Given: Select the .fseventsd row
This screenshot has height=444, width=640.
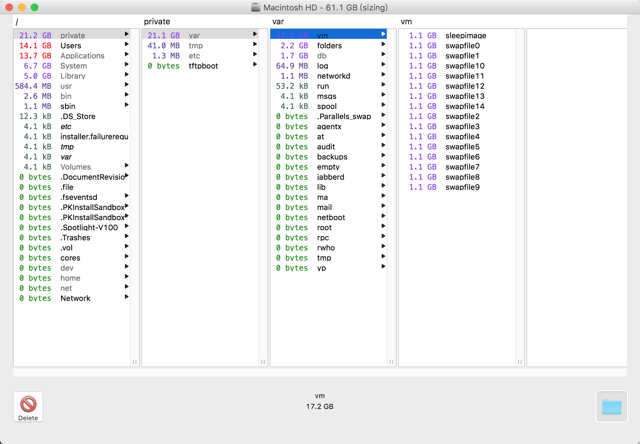Looking at the screenshot, I should pos(72,197).
